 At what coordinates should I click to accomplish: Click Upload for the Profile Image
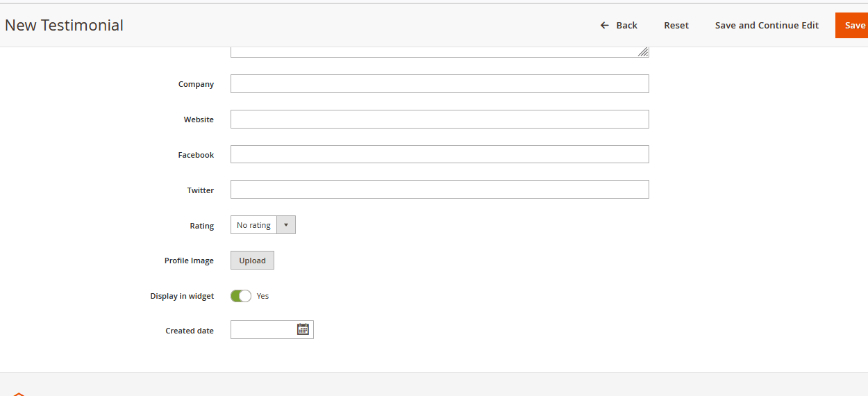pos(252,261)
